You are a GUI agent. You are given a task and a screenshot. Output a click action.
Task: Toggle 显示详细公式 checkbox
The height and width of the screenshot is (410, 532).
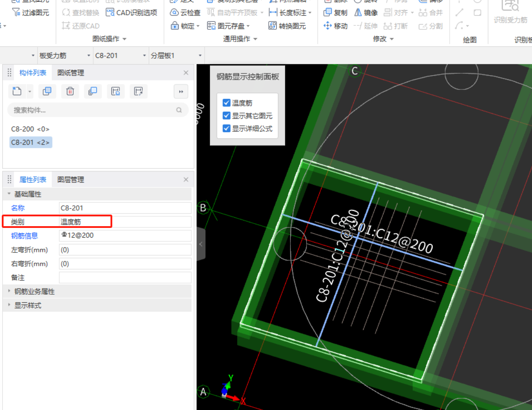pos(226,129)
